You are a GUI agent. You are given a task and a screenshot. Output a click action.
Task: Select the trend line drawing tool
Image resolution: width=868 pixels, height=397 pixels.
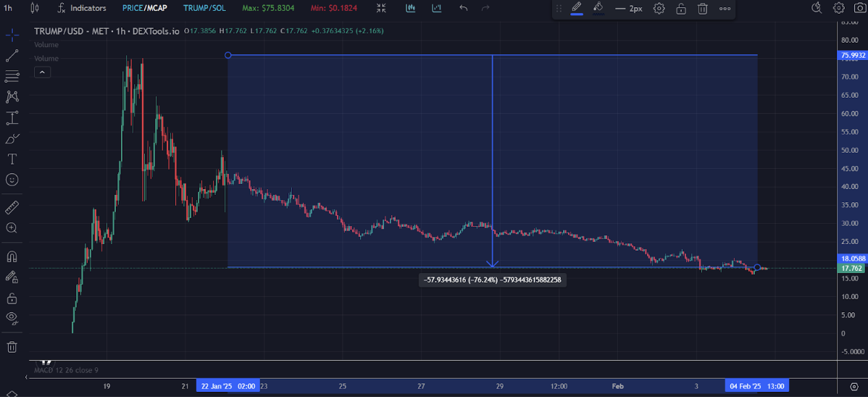12,56
